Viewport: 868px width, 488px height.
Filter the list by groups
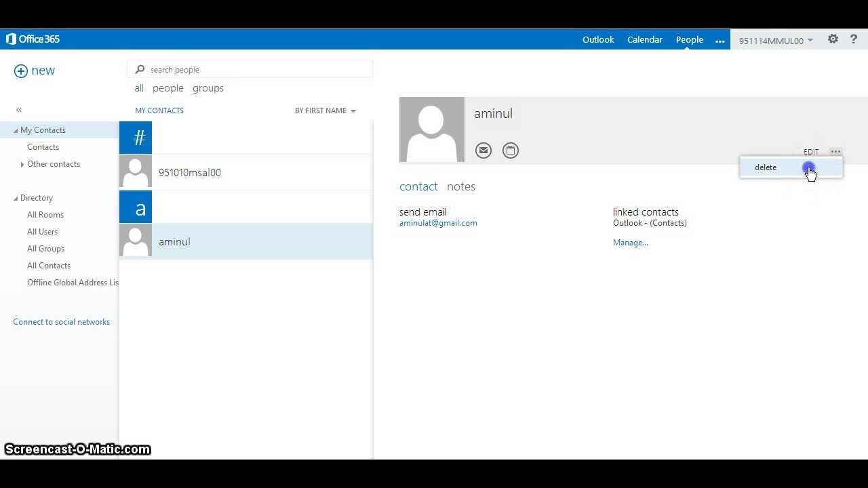[x=208, y=88]
